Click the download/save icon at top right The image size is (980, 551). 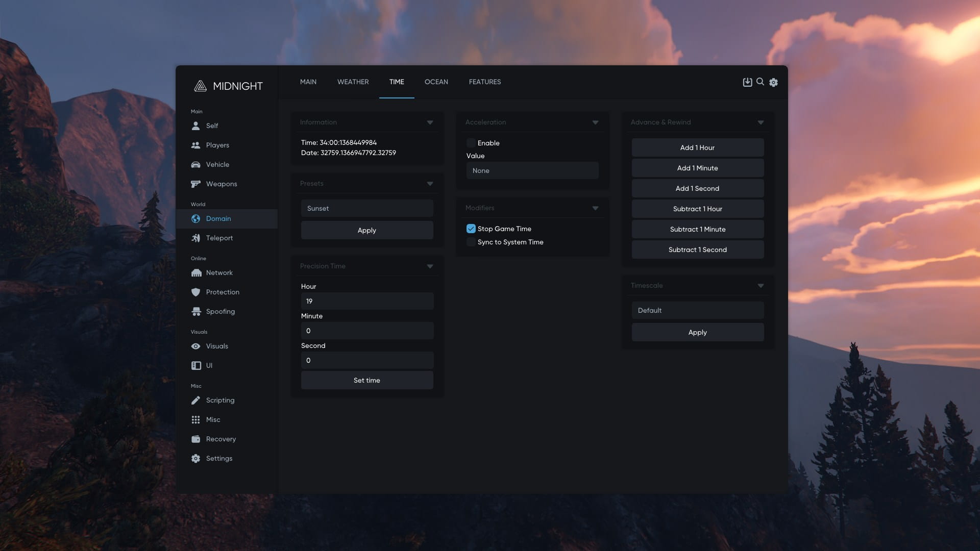[747, 82]
